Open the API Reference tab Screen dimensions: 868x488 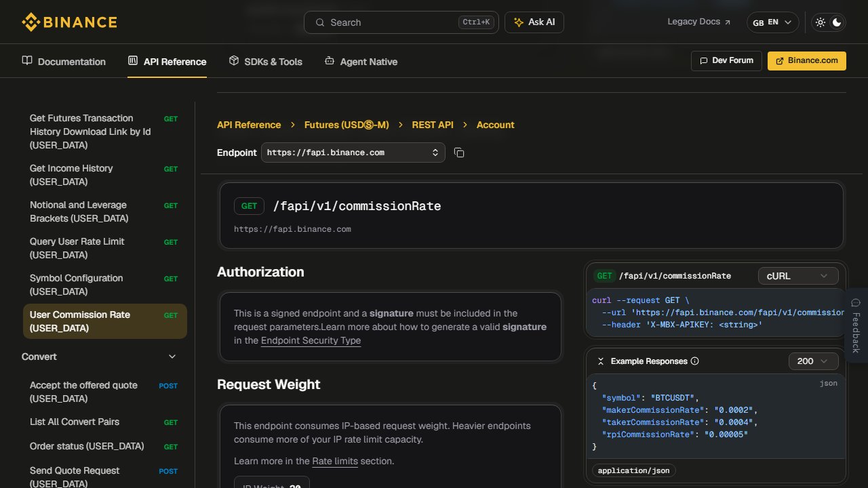[167, 62]
